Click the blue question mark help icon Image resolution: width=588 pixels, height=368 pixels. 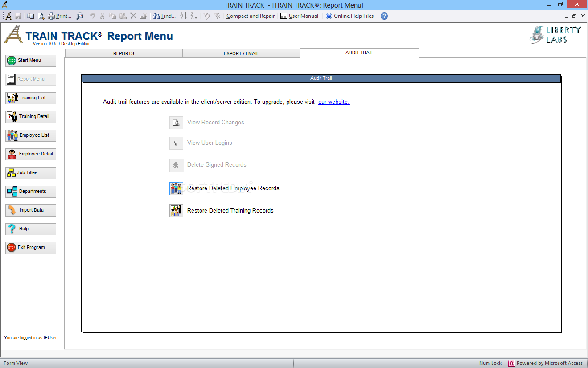(384, 16)
